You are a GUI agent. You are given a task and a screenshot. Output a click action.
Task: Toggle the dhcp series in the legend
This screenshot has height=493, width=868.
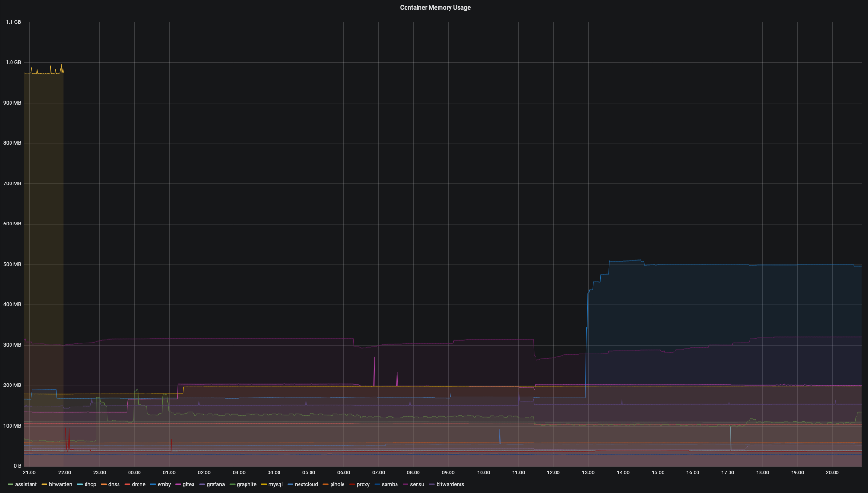[x=90, y=484]
